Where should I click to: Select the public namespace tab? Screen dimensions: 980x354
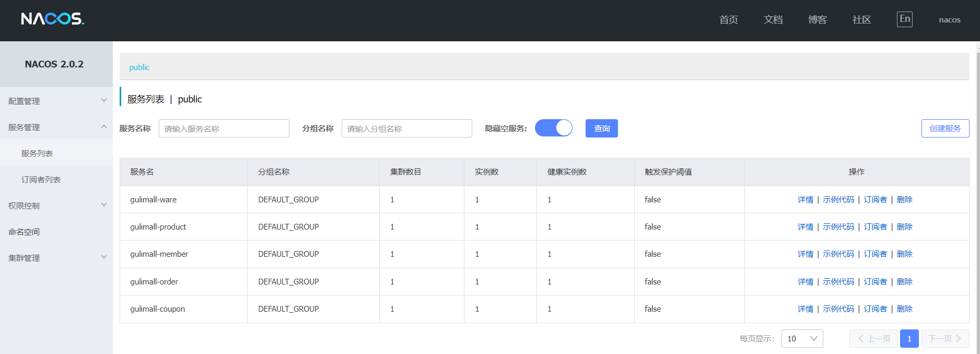coord(139,67)
